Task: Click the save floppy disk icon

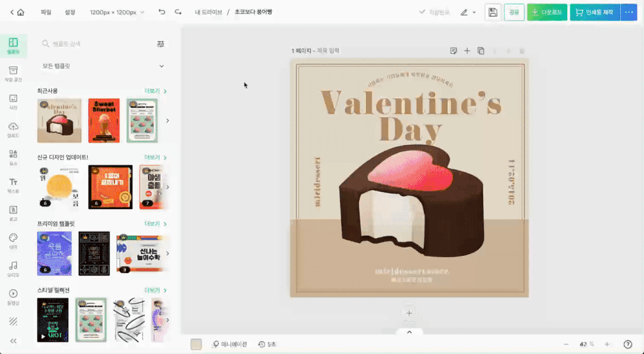Action: [x=493, y=12]
